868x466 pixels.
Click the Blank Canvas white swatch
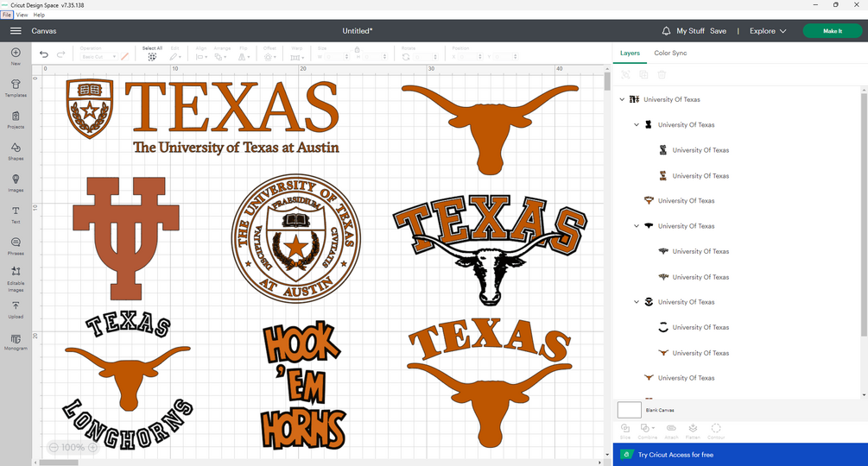[629, 410]
